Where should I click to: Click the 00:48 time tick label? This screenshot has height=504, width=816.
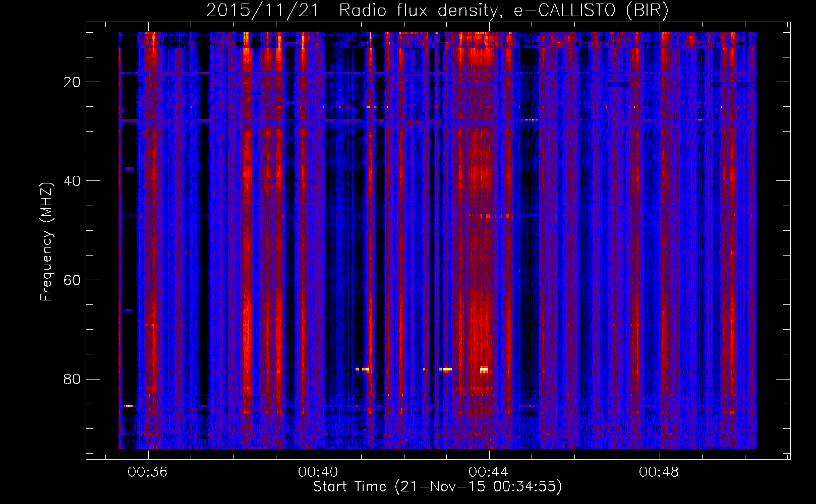pos(659,472)
